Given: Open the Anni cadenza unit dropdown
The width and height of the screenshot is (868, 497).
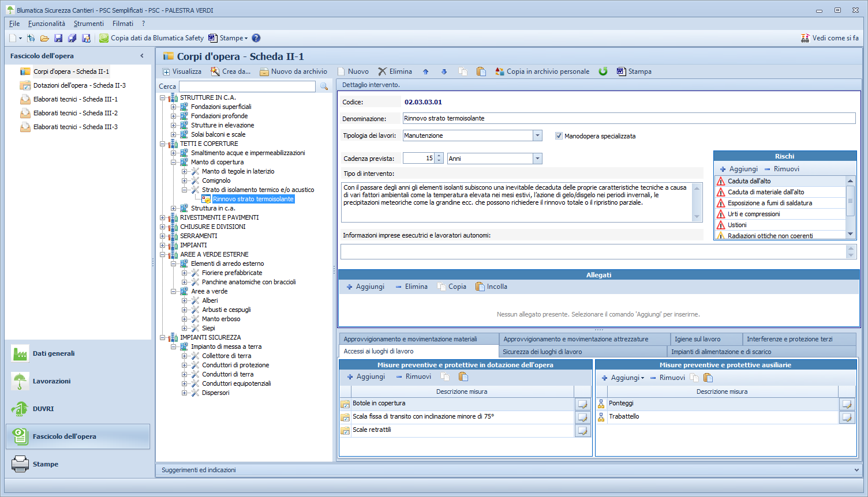Looking at the screenshot, I should [537, 159].
